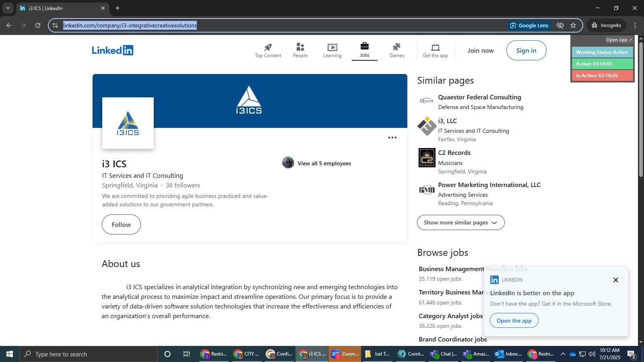Open Power Marketing International, LLC page
Image resolution: width=644 pixels, height=362 pixels.
pos(489,185)
